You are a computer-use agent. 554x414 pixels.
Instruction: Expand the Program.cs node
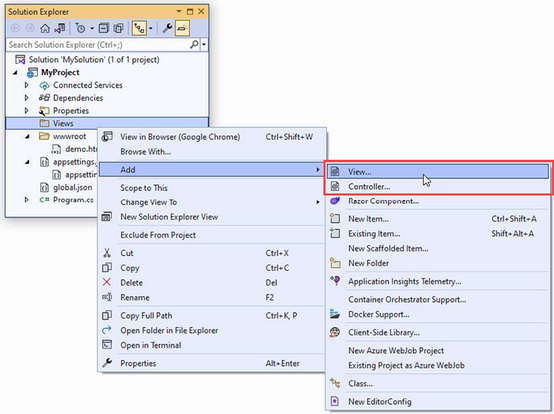26,200
